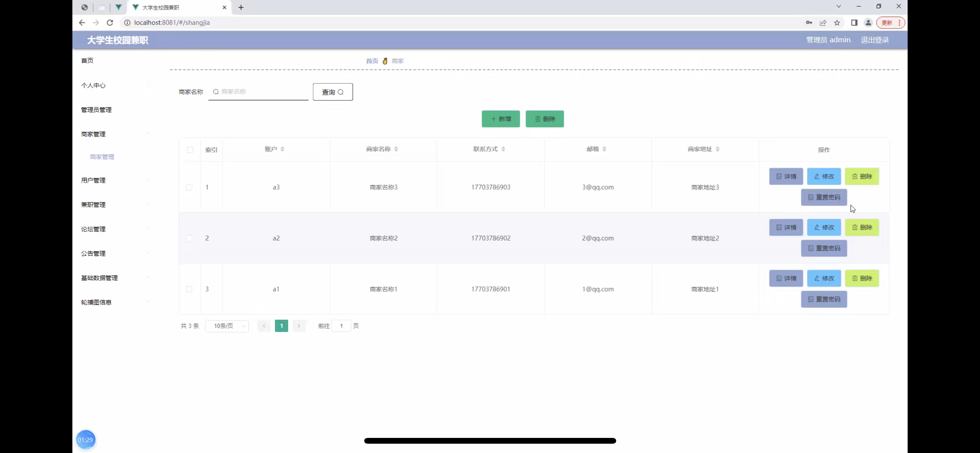Click the browser forward arrow
980x453 pixels.
tap(96, 23)
